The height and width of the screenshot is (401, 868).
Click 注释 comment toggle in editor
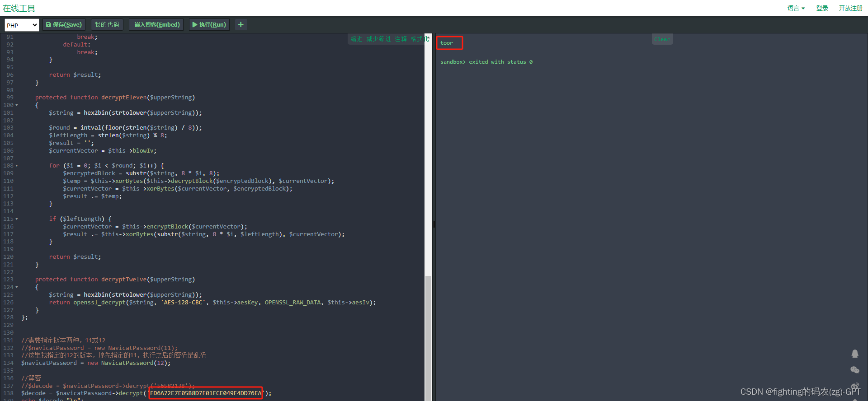tap(401, 39)
